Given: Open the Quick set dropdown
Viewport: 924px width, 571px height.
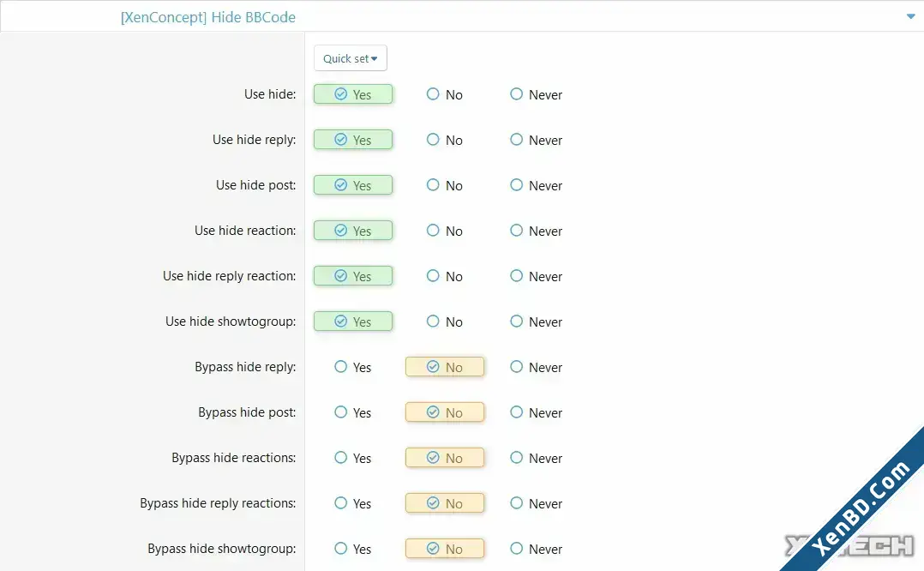Looking at the screenshot, I should pyautogui.click(x=351, y=58).
